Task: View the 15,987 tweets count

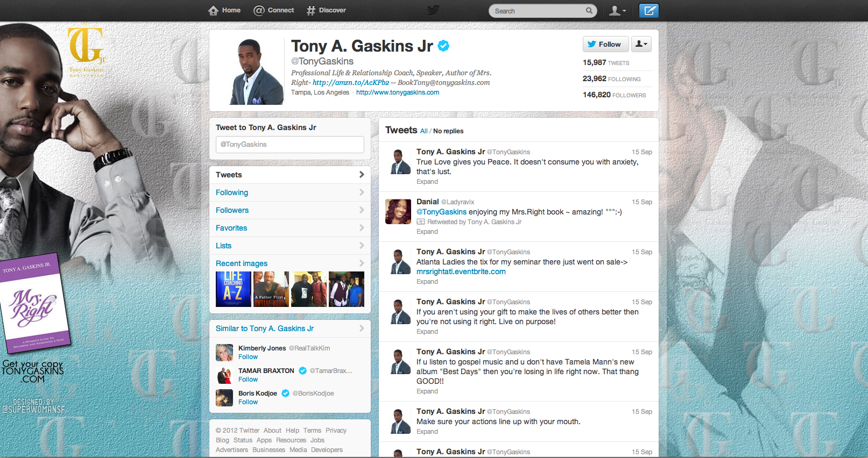Action: point(606,63)
